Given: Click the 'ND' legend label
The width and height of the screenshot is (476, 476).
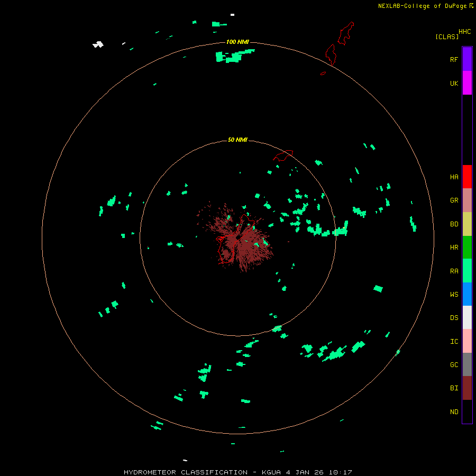Looking at the screenshot, I should coord(454,412).
